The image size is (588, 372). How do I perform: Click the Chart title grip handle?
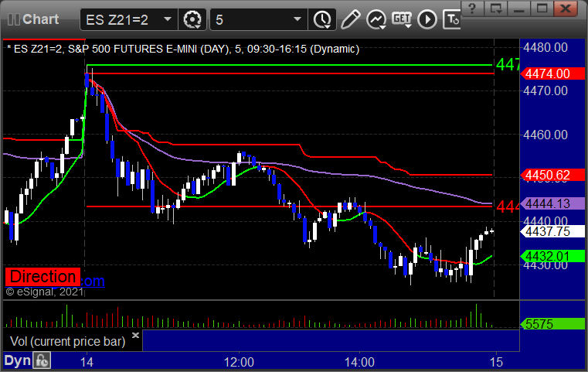tap(13, 19)
